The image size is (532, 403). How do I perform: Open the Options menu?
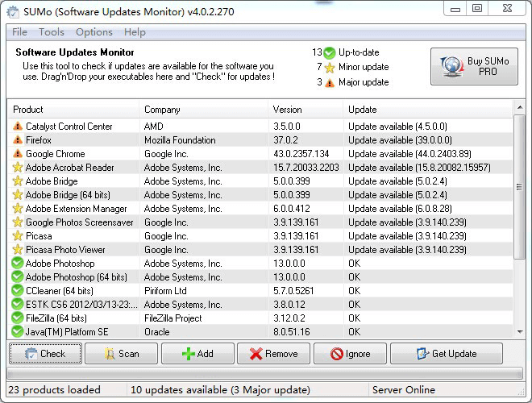94,32
